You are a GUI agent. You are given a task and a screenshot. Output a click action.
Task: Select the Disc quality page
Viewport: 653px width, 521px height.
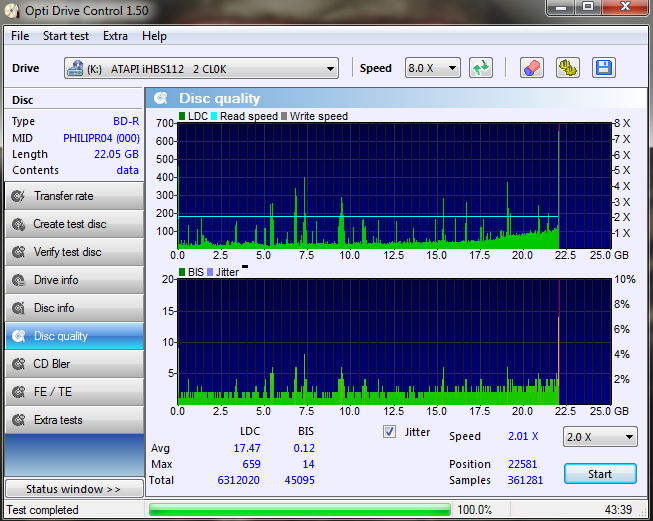(x=74, y=336)
